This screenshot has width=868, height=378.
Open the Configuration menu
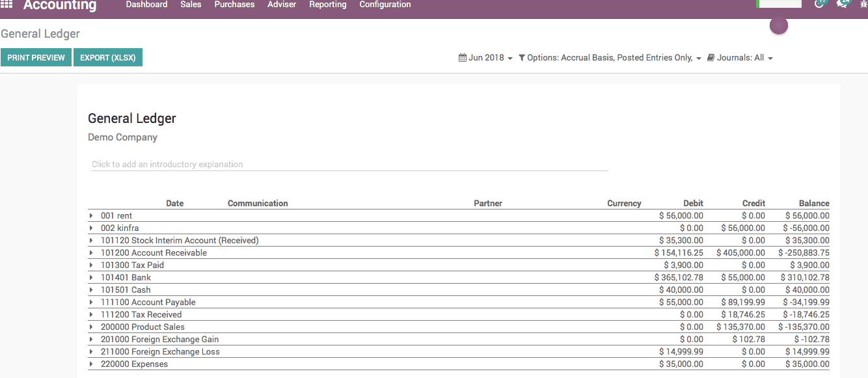point(385,5)
